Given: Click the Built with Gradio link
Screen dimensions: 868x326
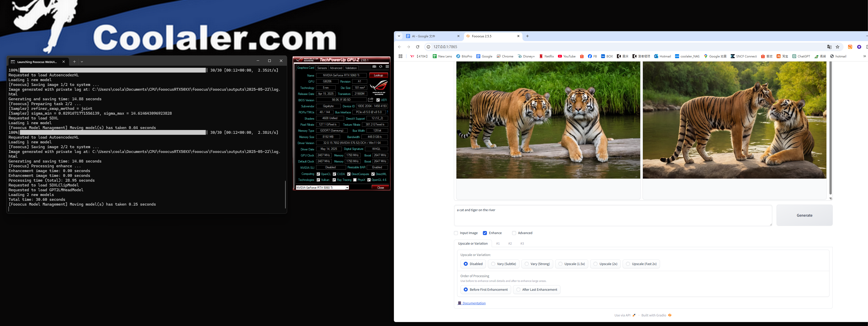Looking at the screenshot, I should (656, 315).
